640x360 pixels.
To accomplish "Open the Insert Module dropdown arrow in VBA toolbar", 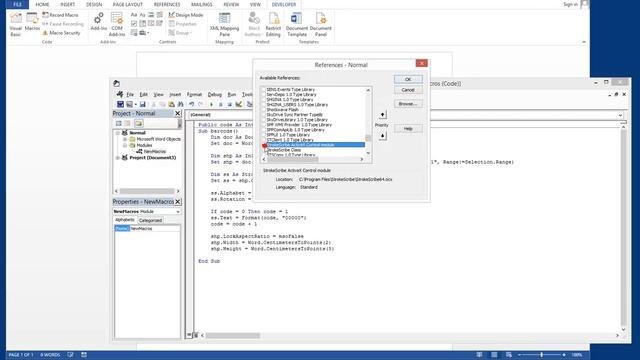I will point(136,104).
